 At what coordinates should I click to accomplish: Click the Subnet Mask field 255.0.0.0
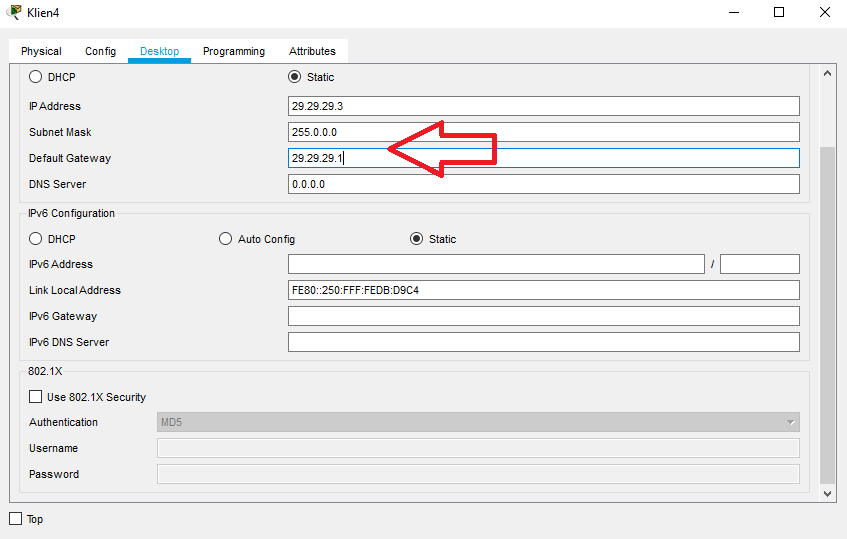(543, 132)
